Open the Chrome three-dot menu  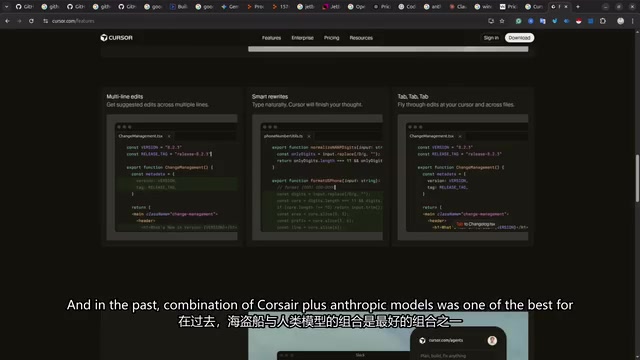point(633,21)
